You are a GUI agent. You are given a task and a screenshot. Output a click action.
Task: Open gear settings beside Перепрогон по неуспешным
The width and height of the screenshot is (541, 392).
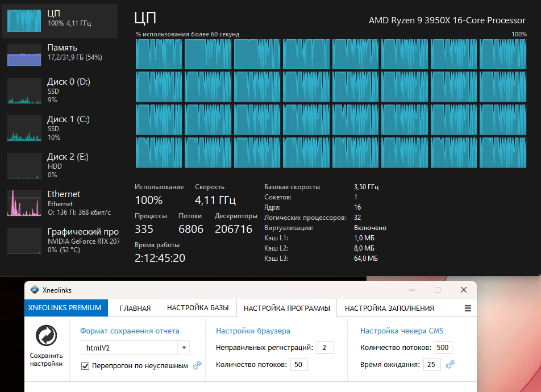[x=197, y=365]
